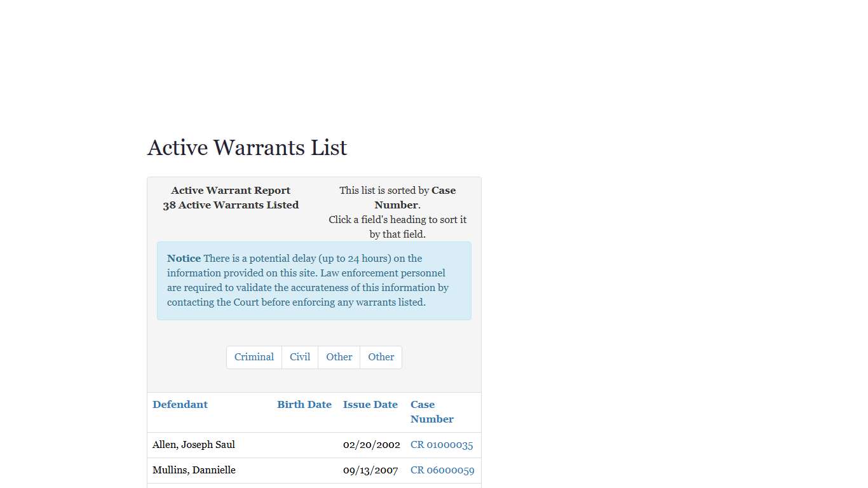868x488 pixels.
Task: Open case CR 01000035 details
Action: (442, 445)
